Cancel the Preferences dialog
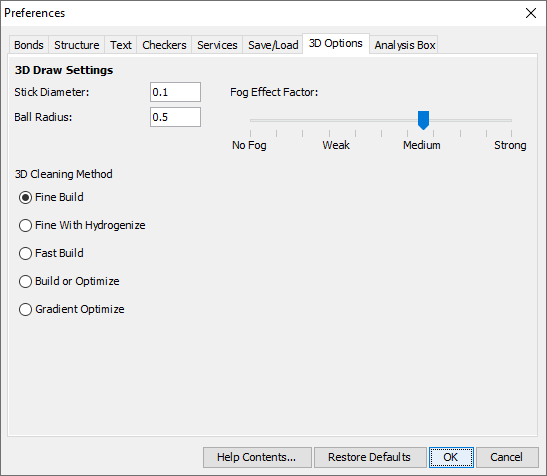 coord(507,457)
